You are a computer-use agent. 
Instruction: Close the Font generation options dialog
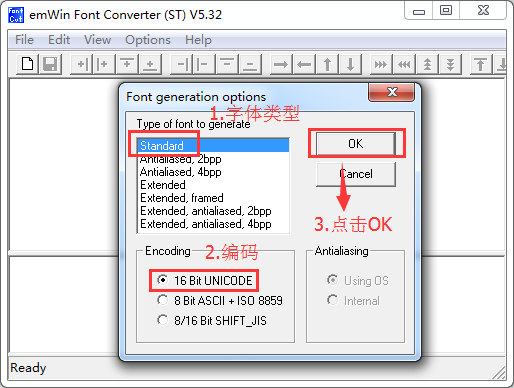392,92
